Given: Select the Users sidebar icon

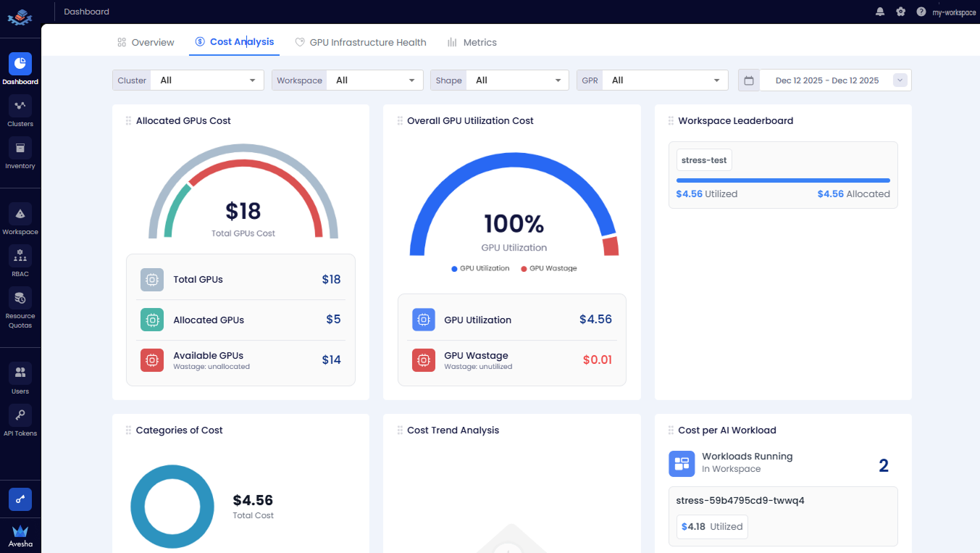Looking at the screenshot, I should [x=20, y=377].
